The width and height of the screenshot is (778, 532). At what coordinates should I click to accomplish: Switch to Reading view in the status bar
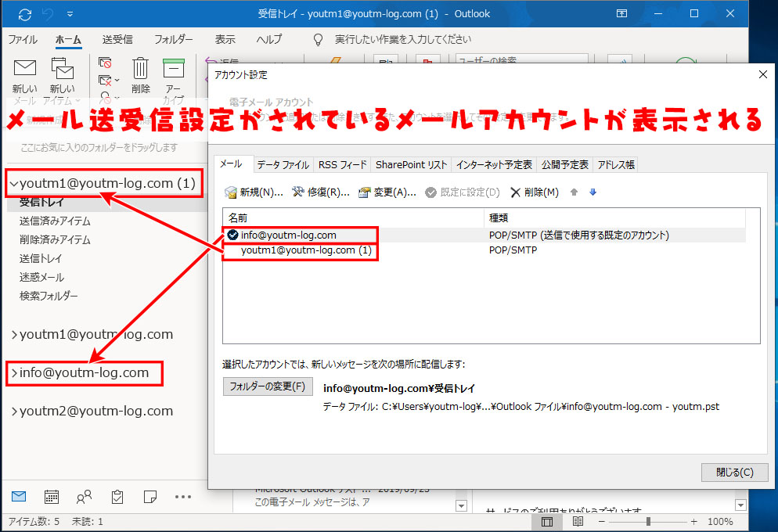tap(578, 522)
